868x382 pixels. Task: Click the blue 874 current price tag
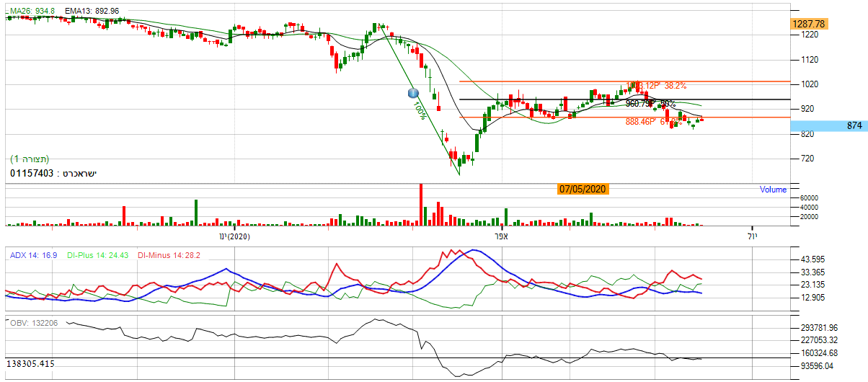[828, 125]
